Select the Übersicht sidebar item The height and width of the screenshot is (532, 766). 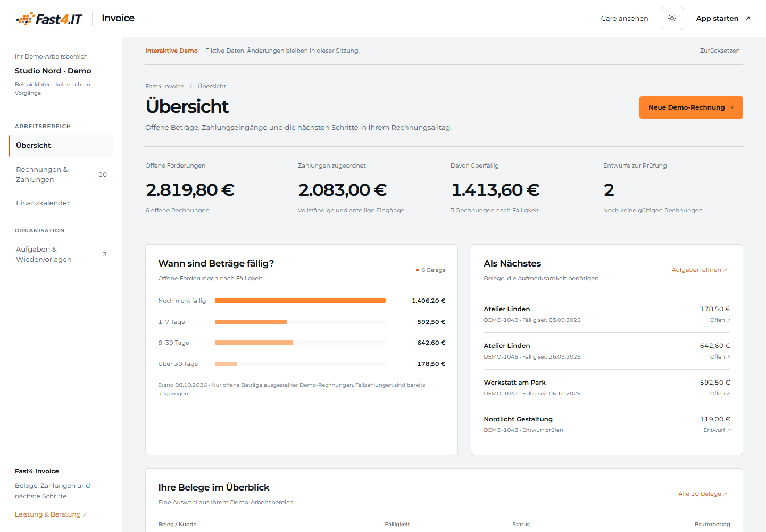point(61,146)
